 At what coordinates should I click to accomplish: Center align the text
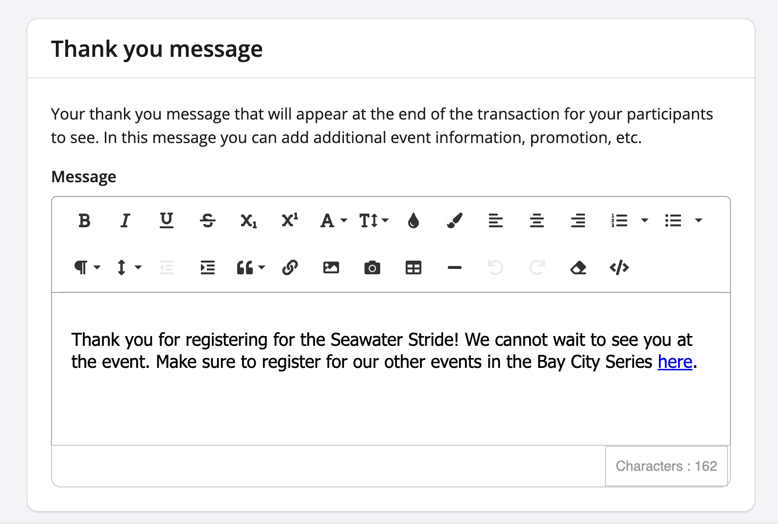(x=537, y=221)
